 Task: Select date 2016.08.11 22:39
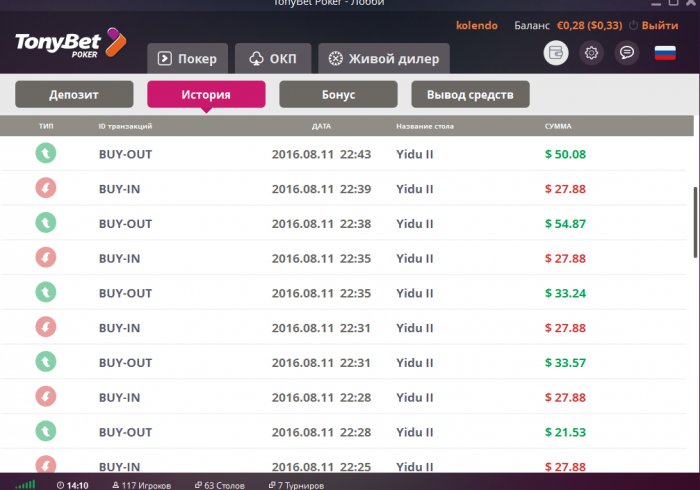point(321,189)
